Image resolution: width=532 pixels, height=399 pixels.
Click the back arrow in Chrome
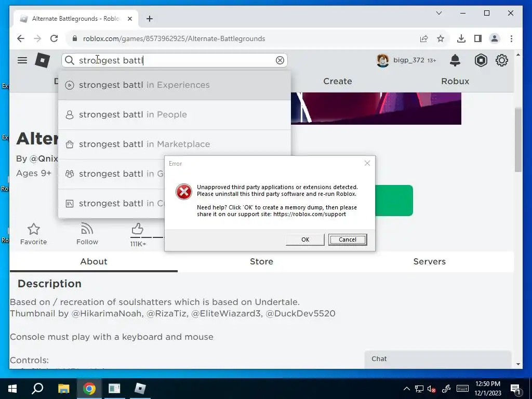coord(21,38)
